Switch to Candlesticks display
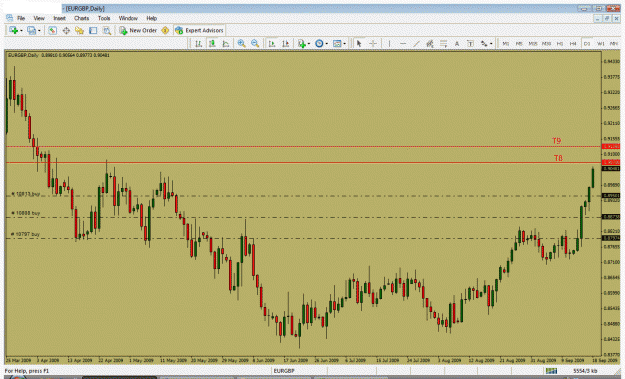 coord(212,43)
